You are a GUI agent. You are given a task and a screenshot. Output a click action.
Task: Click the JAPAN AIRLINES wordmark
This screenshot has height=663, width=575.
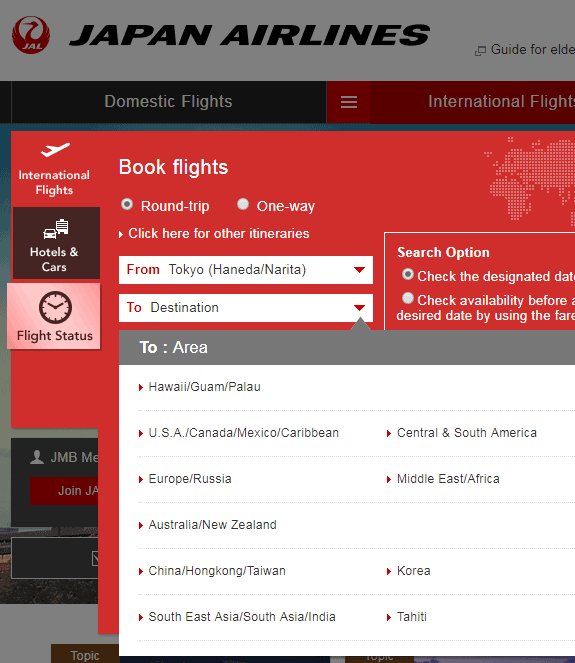click(x=250, y=35)
